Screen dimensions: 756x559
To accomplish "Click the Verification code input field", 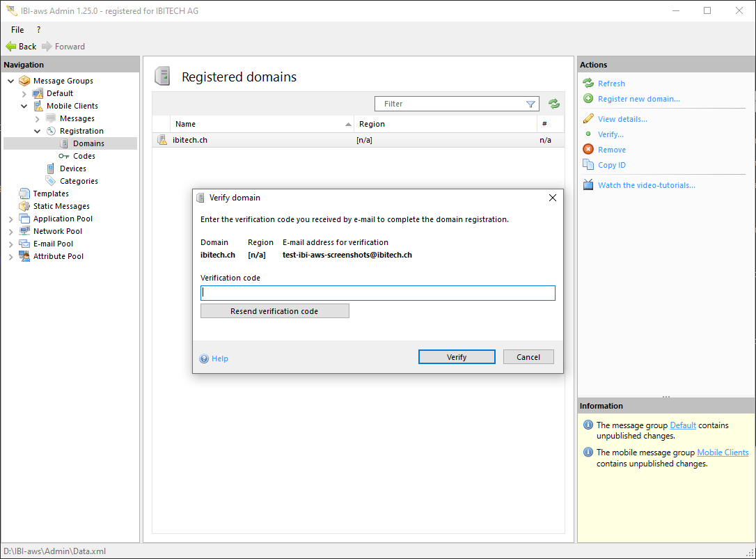I will pyautogui.click(x=377, y=293).
